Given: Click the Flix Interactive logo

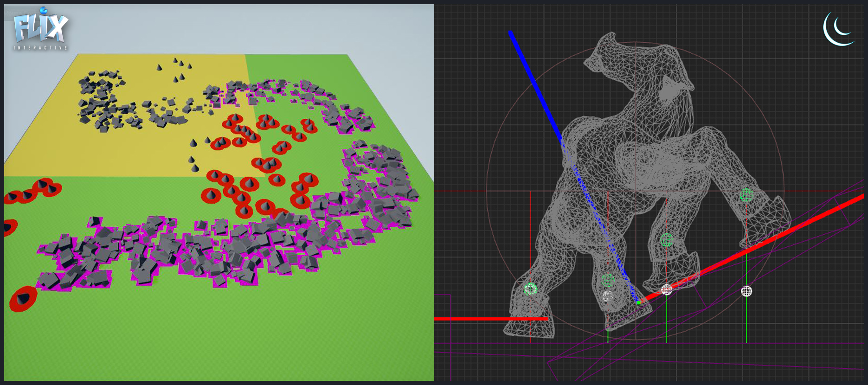Looking at the screenshot, I should point(41,29).
